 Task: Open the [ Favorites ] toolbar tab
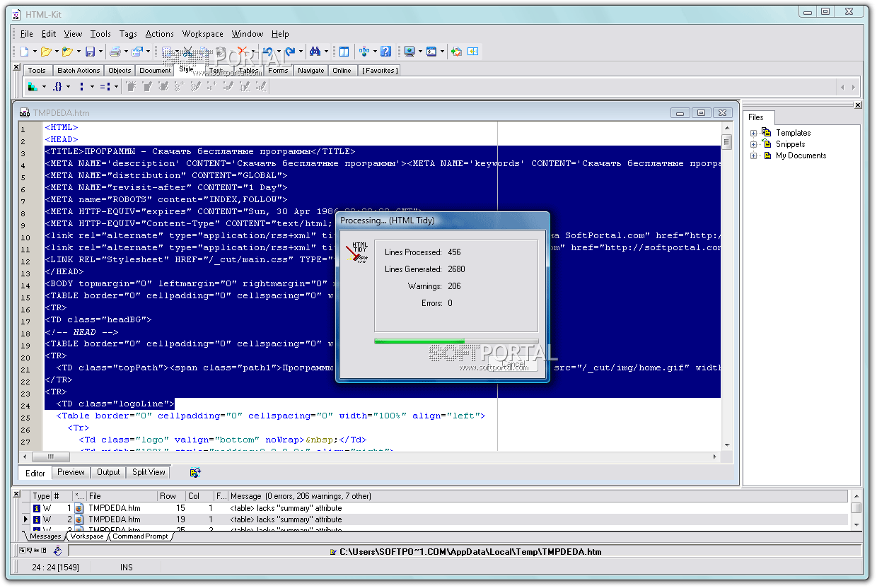coord(380,70)
